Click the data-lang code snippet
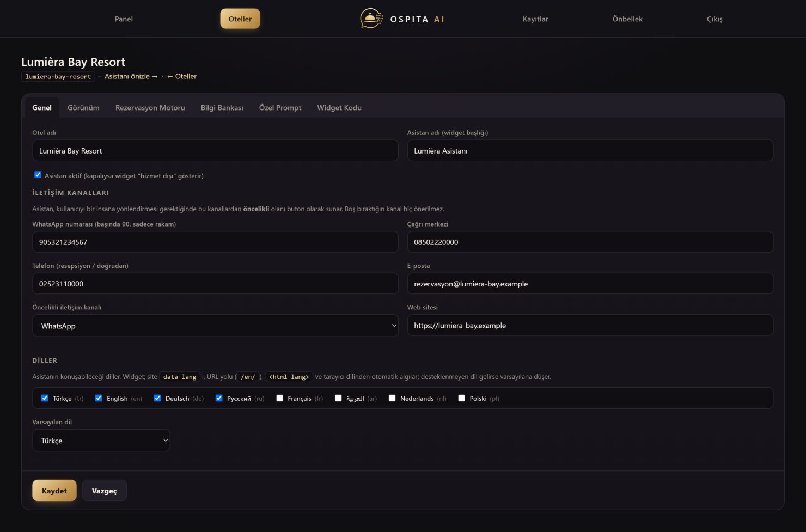Screen dimensions: 806x532 [x=180, y=377]
